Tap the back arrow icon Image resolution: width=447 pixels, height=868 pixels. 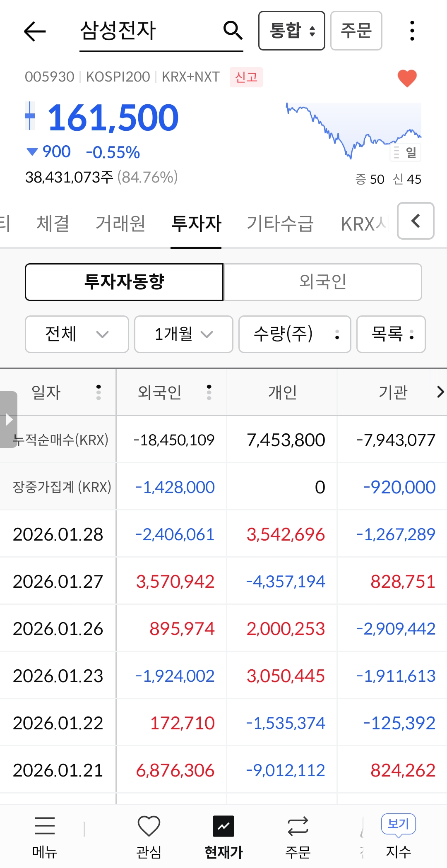coord(35,31)
